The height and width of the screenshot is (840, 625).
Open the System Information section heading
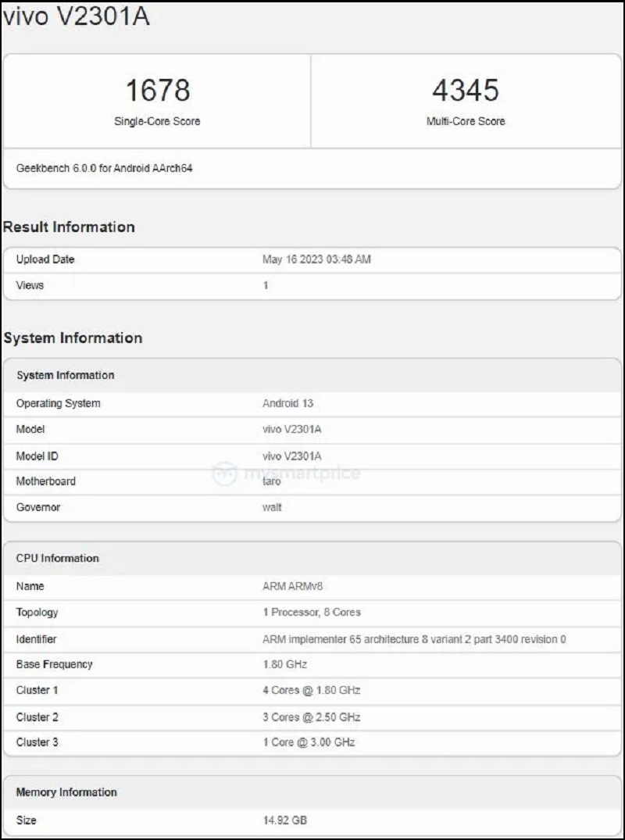click(x=73, y=338)
